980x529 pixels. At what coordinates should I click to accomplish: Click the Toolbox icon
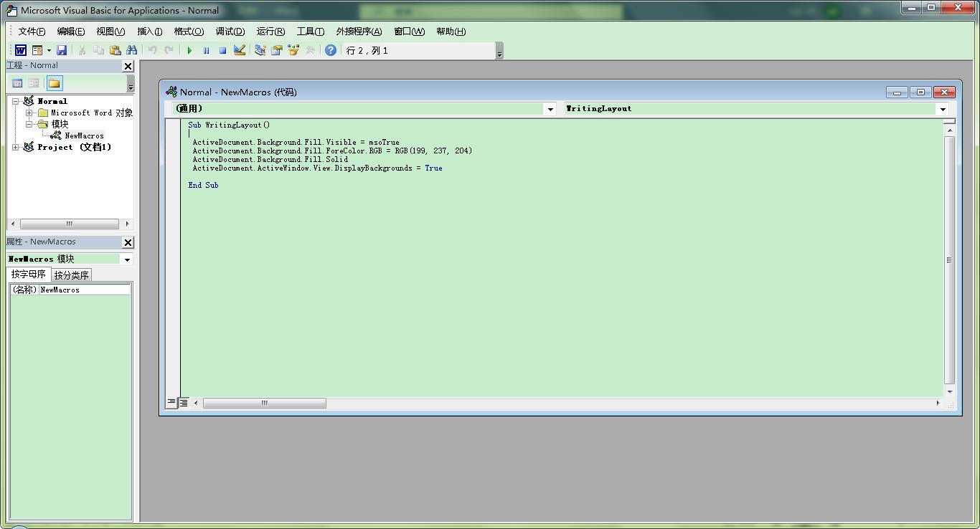310,50
